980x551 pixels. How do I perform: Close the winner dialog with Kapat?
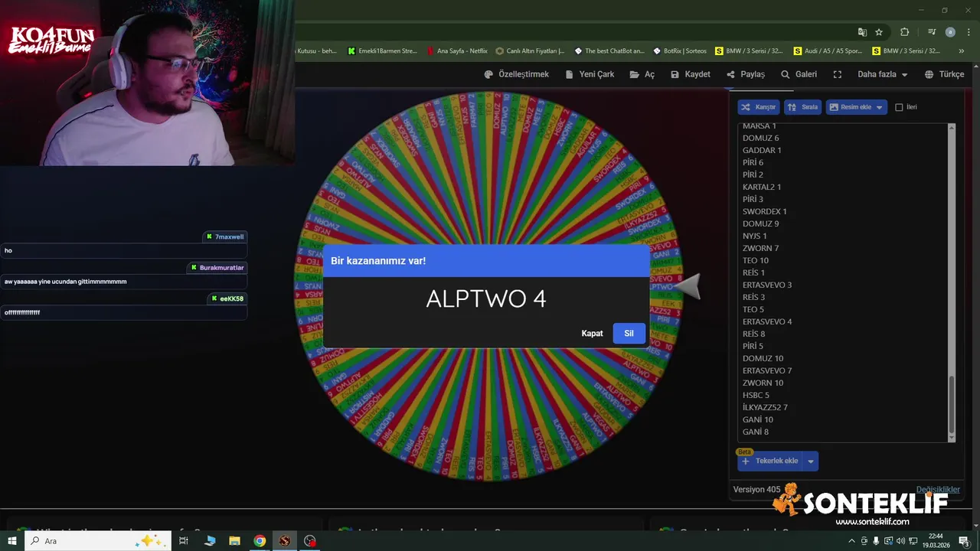(x=592, y=334)
